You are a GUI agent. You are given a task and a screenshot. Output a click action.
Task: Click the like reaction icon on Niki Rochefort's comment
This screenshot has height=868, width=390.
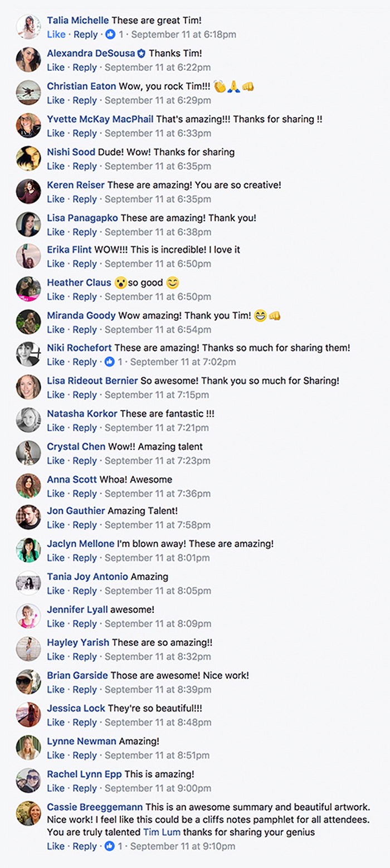(x=110, y=362)
